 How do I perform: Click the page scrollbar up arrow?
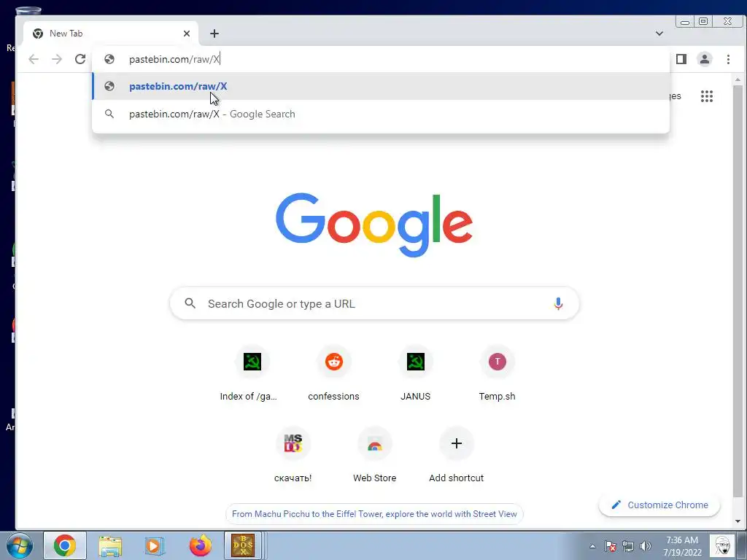pos(738,80)
